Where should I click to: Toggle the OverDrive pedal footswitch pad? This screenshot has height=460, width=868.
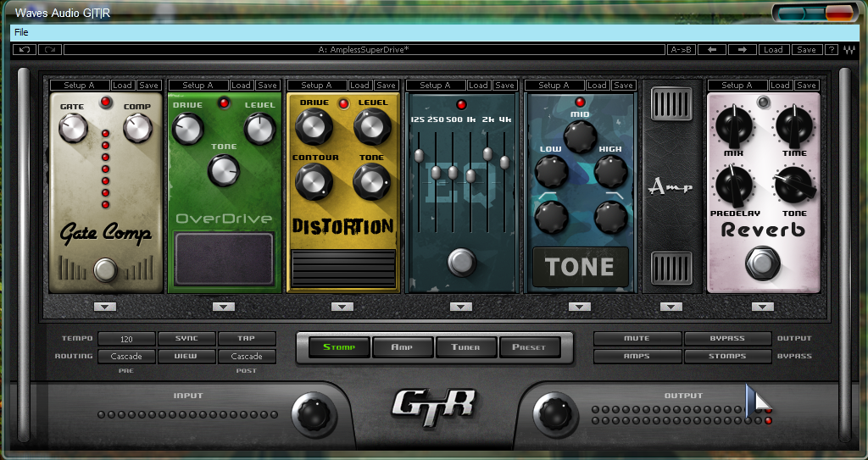(x=224, y=259)
